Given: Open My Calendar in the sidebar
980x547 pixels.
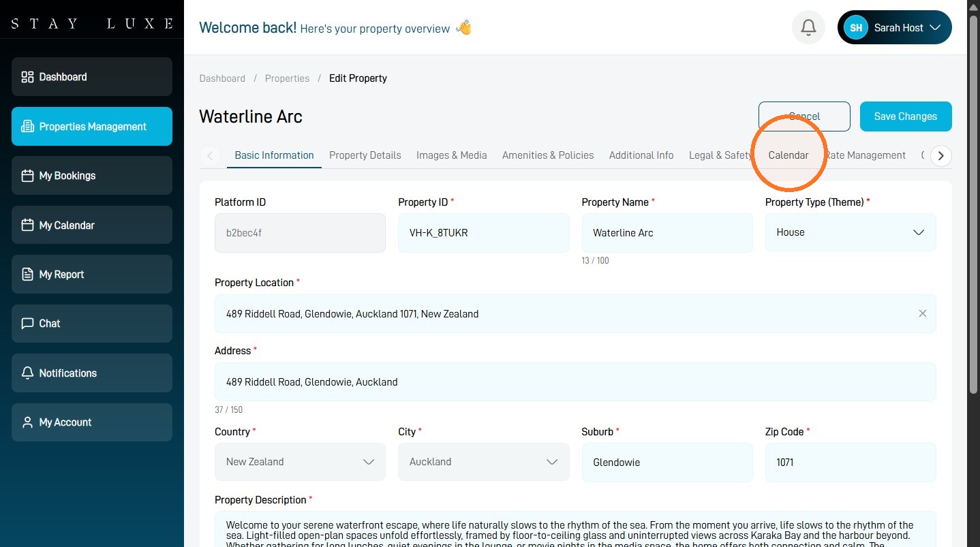Looking at the screenshot, I should pyautogui.click(x=92, y=225).
